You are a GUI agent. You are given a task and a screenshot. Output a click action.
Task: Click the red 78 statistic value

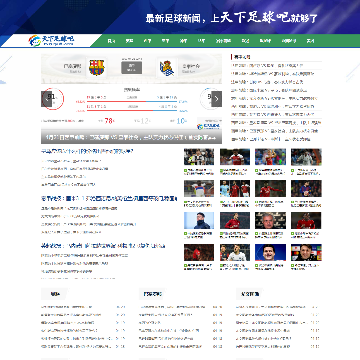109,121
